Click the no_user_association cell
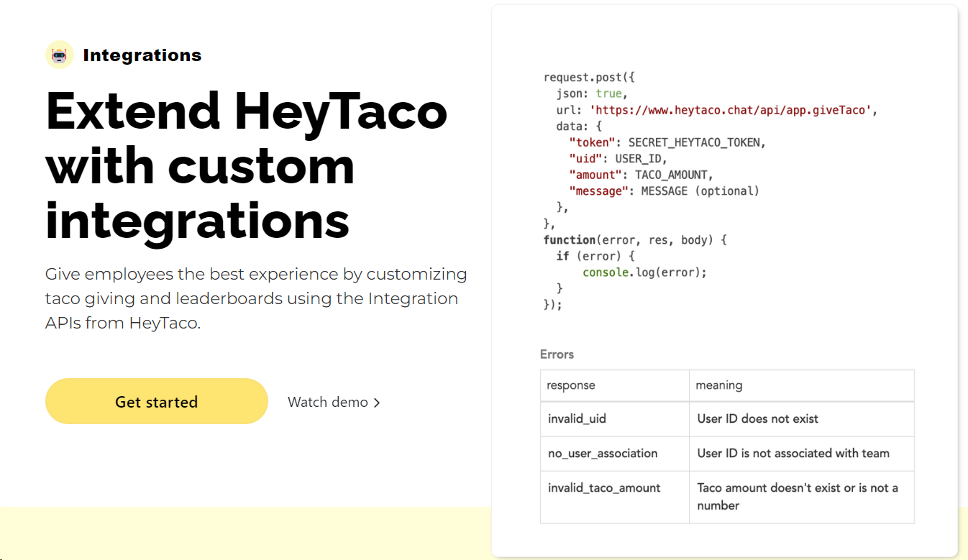 [615, 453]
